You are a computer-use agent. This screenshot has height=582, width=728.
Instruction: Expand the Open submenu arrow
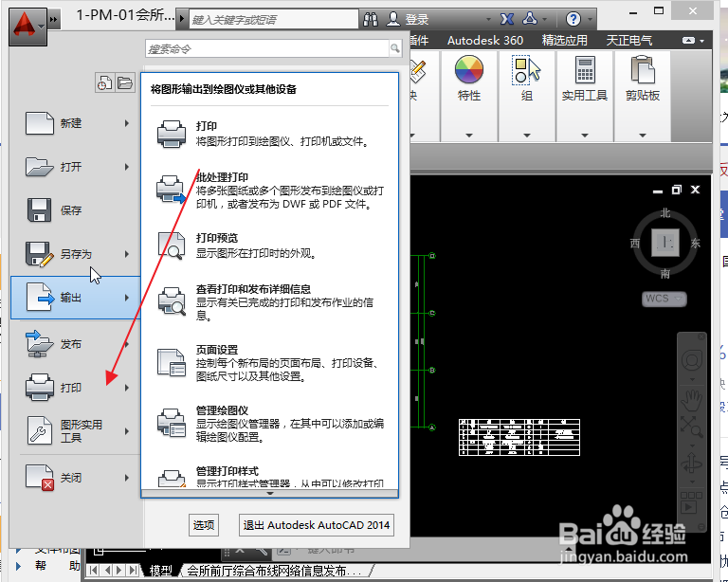pos(127,167)
